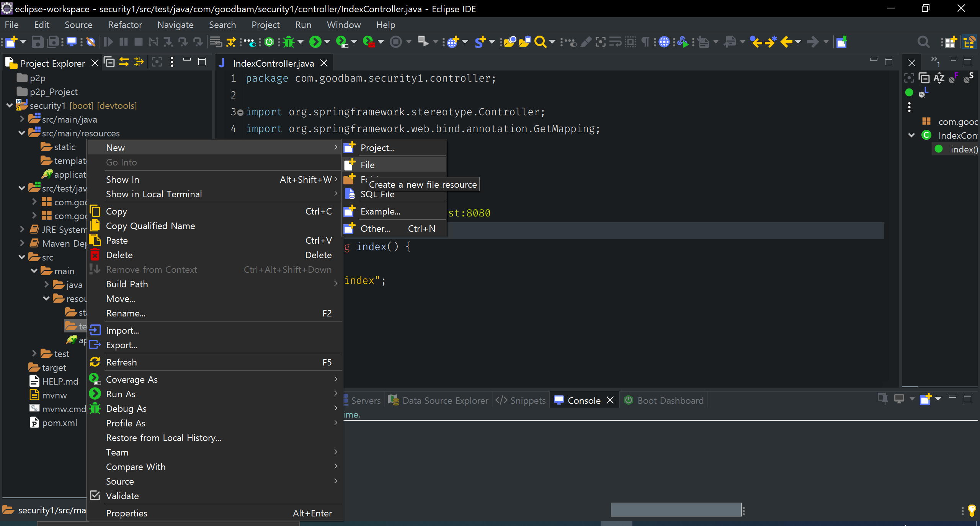
Task: Click the green Run launch icon
Action: pos(315,42)
